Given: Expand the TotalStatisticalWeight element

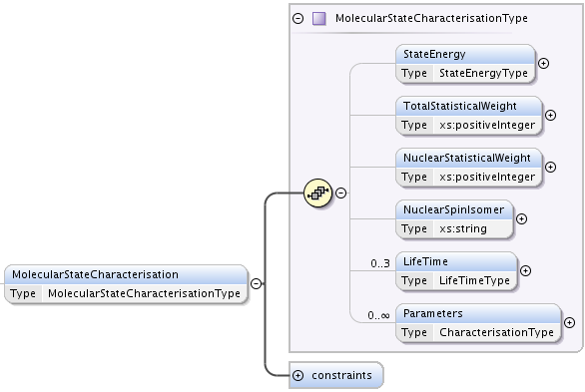Looking at the screenshot, I should (x=551, y=115).
